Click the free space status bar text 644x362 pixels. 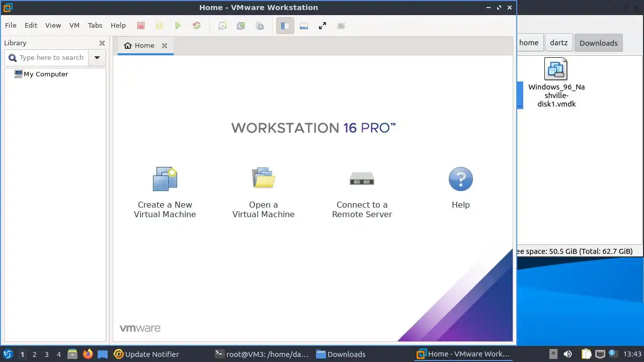(x=575, y=251)
